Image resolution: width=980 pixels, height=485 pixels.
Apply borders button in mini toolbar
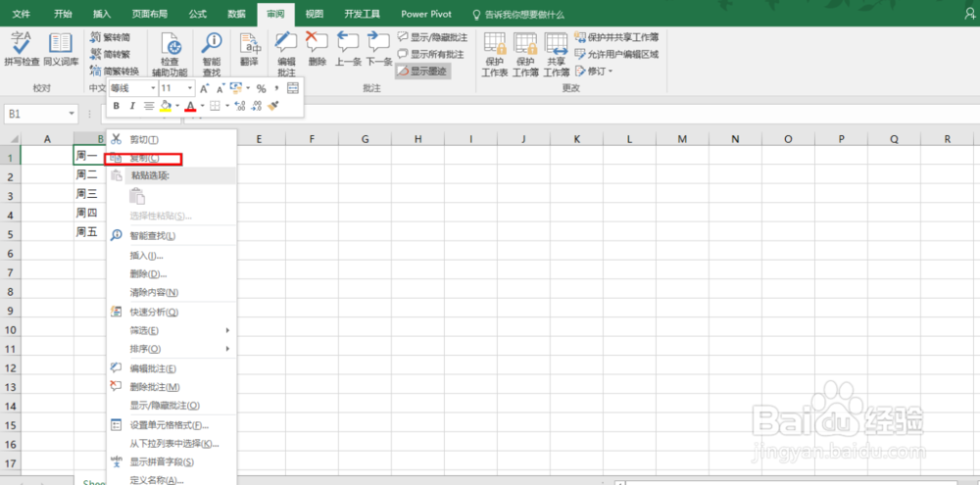tap(215, 106)
